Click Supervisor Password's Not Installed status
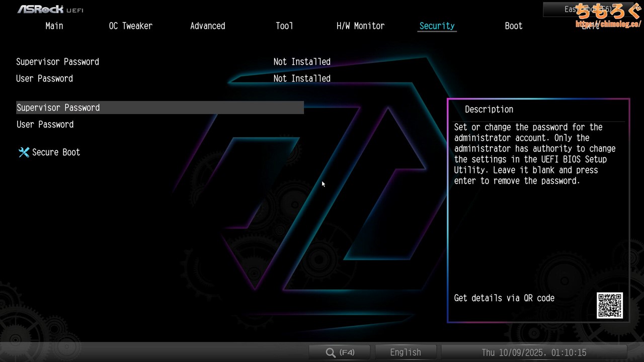Image resolution: width=644 pixels, height=362 pixels. click(x=302, y=62)
